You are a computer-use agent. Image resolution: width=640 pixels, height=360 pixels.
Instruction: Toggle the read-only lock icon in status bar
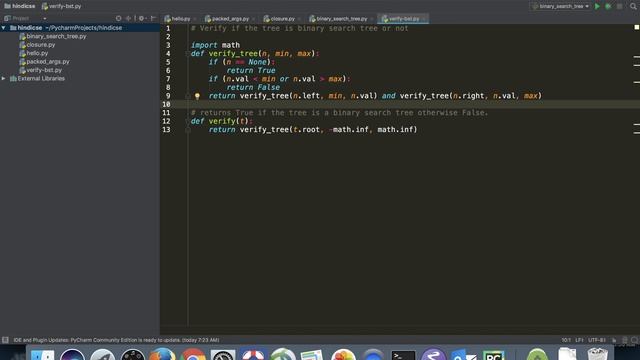click(614, 340)
